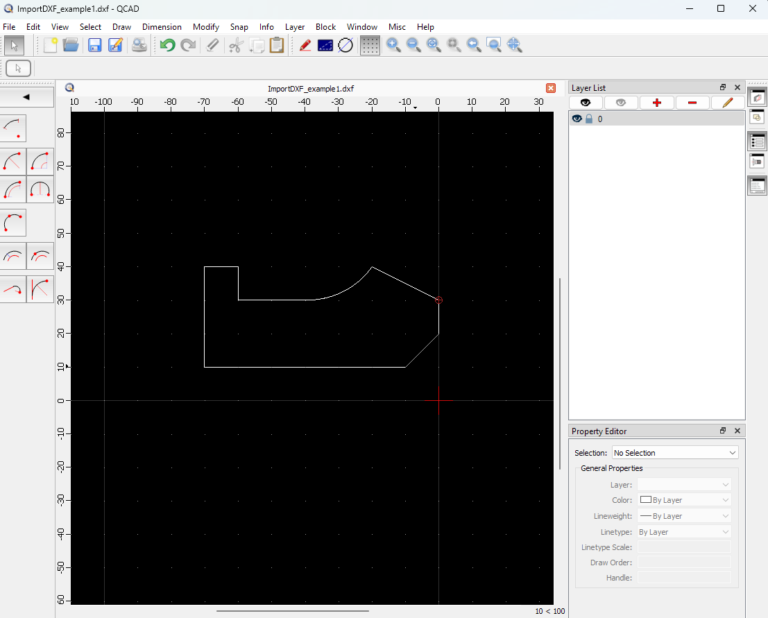Image resolution: width=768 pixels, height=618 pixels.
Task: Click the window zoom icon
Action: pos(494,45)
